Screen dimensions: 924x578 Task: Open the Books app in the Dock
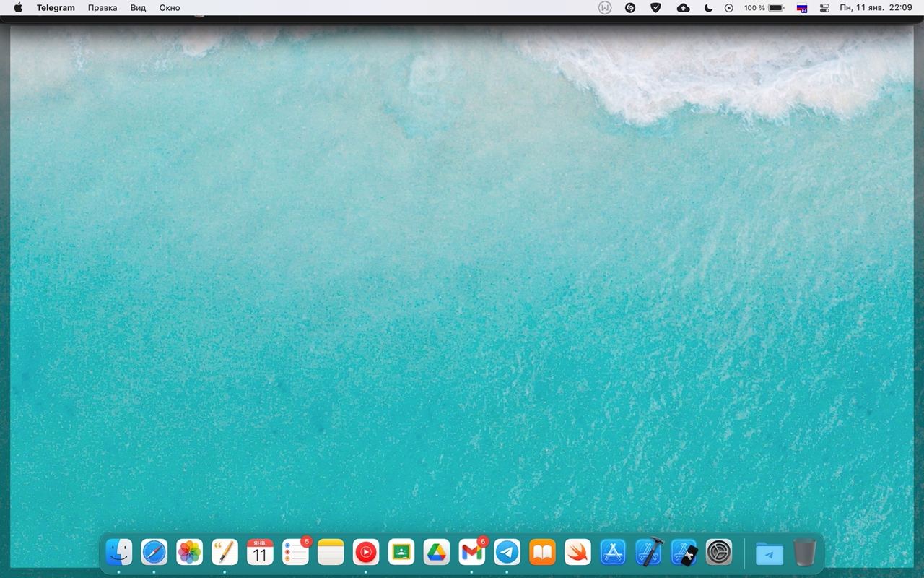[x=543, y=553]
